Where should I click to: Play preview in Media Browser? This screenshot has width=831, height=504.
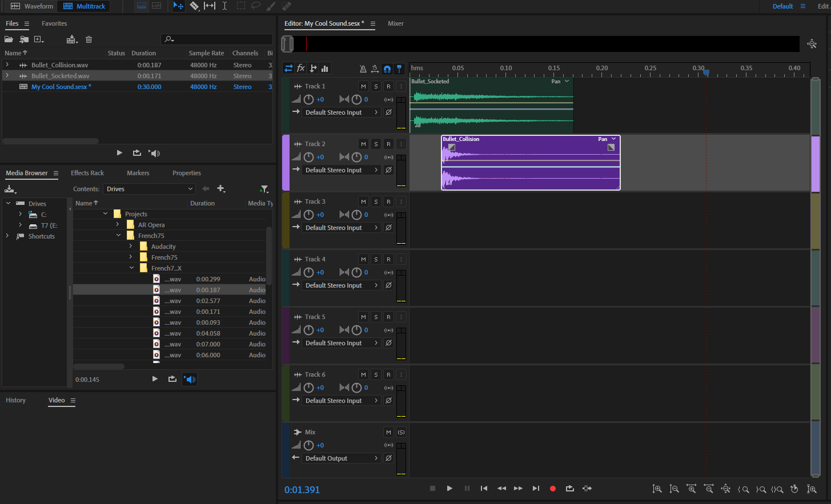[x=155, y=379]
